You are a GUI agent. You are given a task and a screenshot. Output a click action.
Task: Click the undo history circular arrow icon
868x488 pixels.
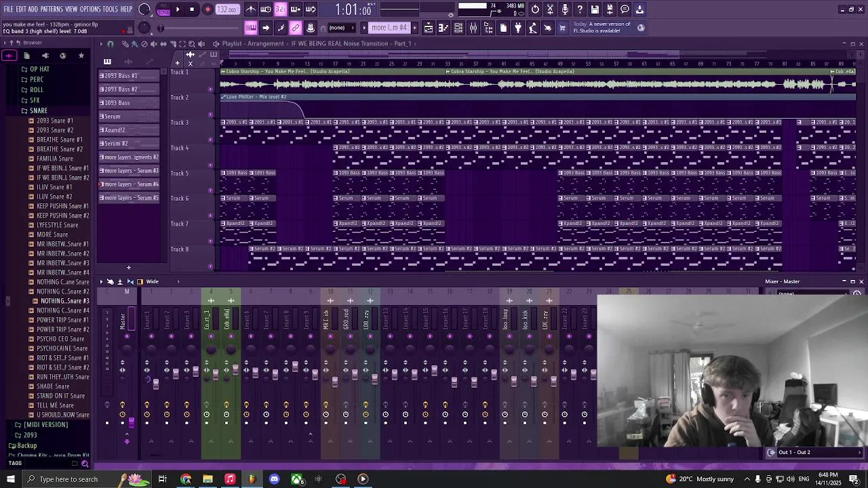pyautogui.click(x=535, y=9)
